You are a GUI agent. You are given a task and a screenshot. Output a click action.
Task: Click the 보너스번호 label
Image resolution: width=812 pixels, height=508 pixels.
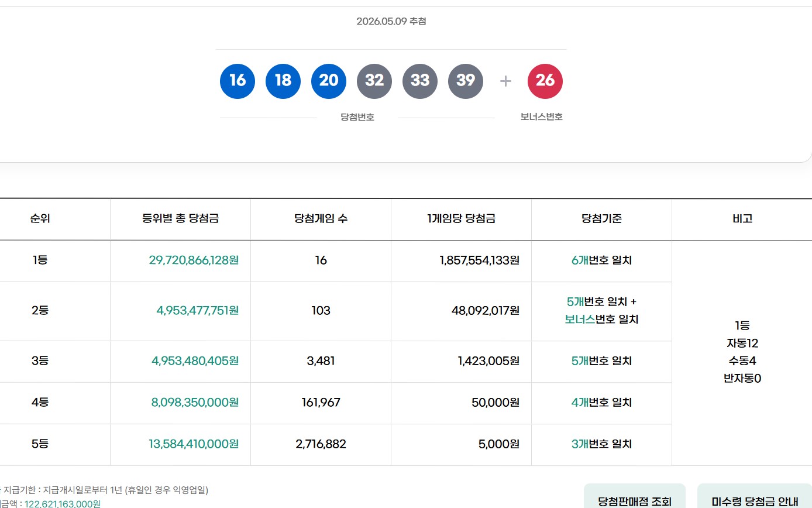(542, 117)
